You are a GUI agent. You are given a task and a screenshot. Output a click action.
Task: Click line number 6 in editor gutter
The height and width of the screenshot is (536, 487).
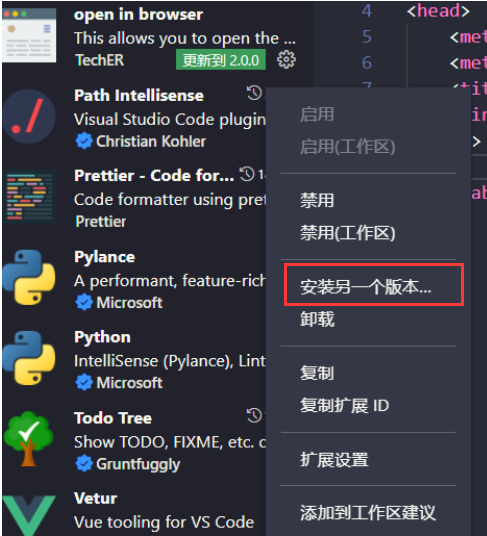click(367, 63)
